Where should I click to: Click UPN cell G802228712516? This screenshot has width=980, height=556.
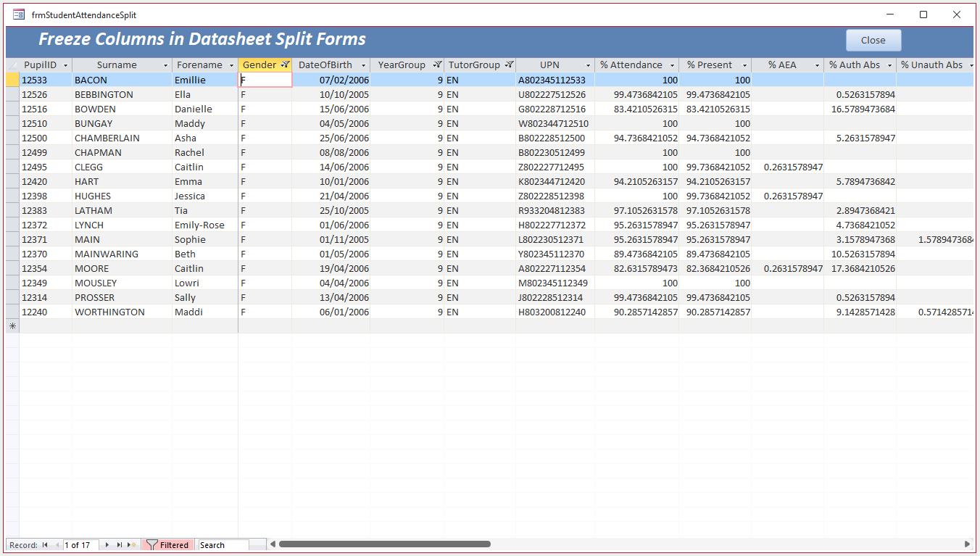(x=555, y=109)
